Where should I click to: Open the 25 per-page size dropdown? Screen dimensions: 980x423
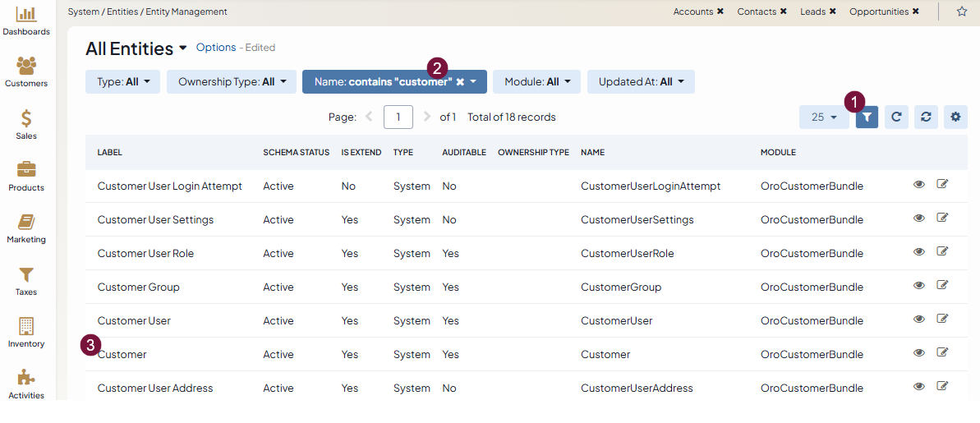click(x=824, y=117)
